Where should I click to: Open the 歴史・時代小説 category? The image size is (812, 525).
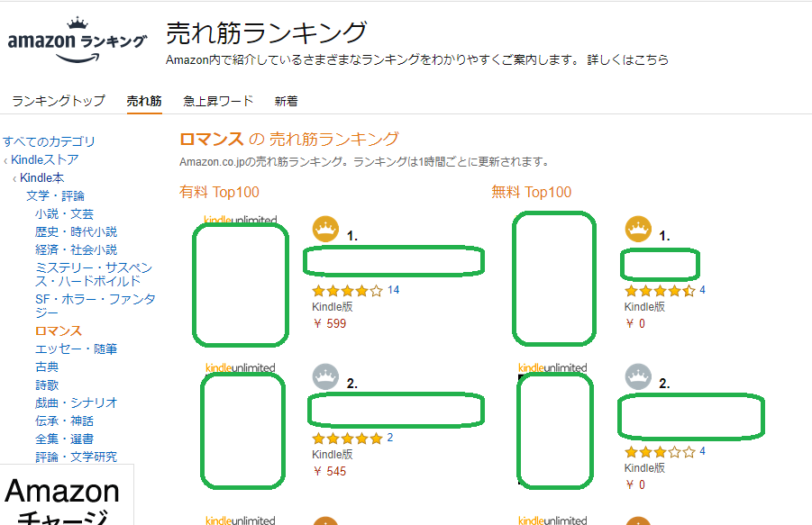tap(76, 231)
